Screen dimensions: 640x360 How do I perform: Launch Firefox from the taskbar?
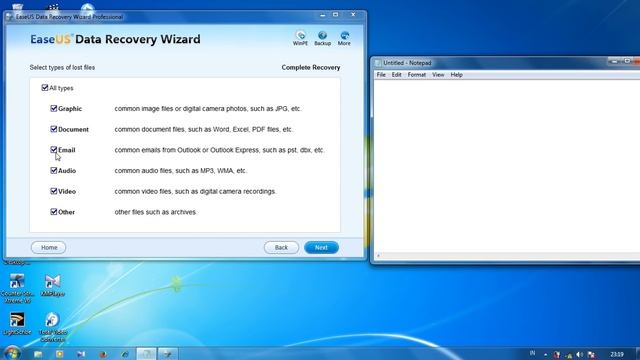click(x=103, y=354)
